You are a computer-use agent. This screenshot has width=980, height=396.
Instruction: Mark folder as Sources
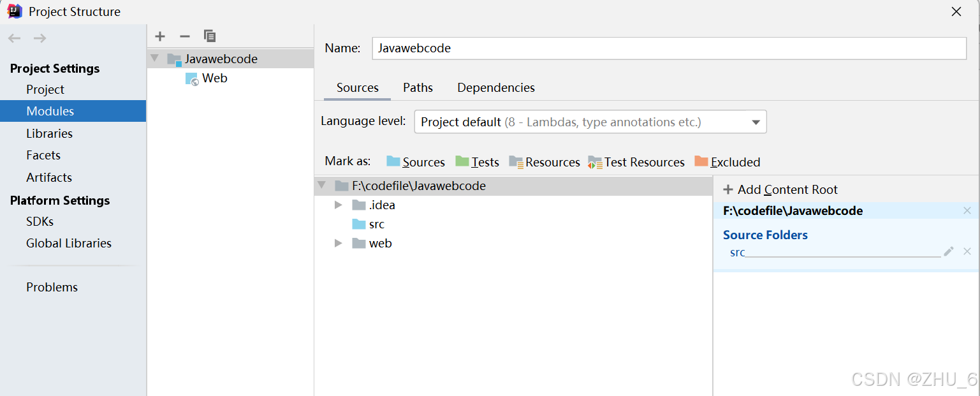click(416, 162)
